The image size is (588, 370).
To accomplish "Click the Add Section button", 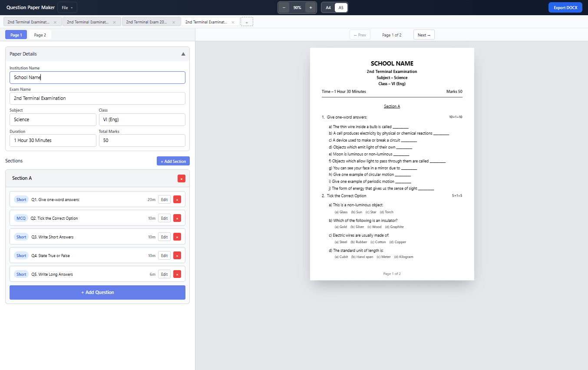I will 173,162.
